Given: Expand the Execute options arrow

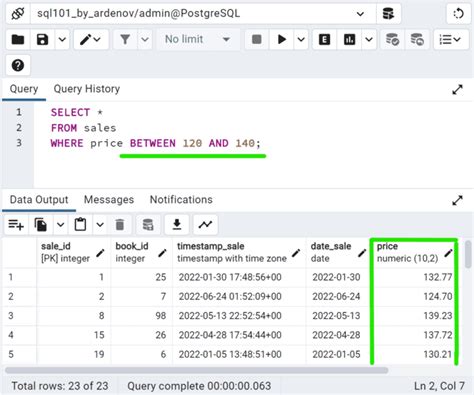Looking at the screenshot, I should pos(301,40).
